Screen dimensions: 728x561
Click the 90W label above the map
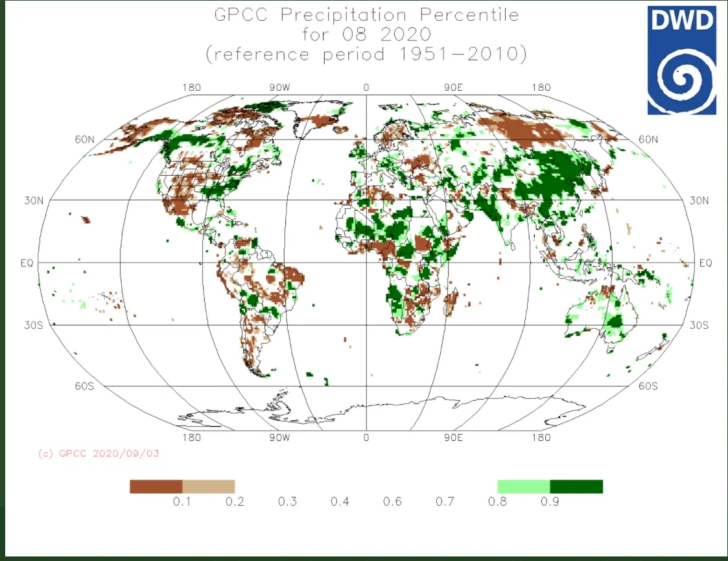pos(279,88)
